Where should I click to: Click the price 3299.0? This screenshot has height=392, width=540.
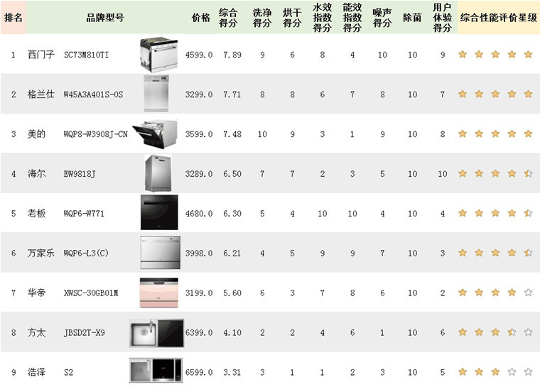click(199, 94)
